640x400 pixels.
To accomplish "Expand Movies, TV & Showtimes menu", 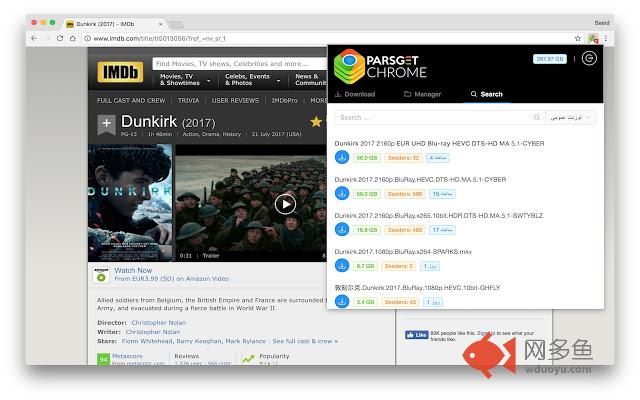I will 185,80.
